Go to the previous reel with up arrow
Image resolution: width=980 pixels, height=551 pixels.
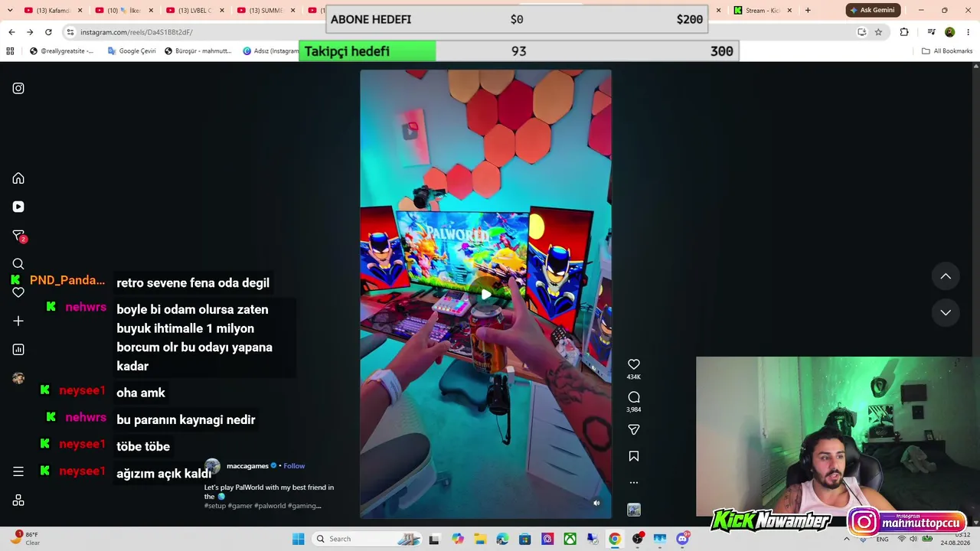pos(946,276)
